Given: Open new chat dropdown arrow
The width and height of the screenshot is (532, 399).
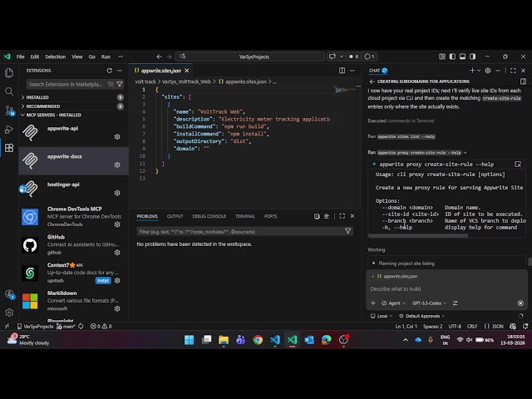Looking at the screenshot, I should pos(479,71).
